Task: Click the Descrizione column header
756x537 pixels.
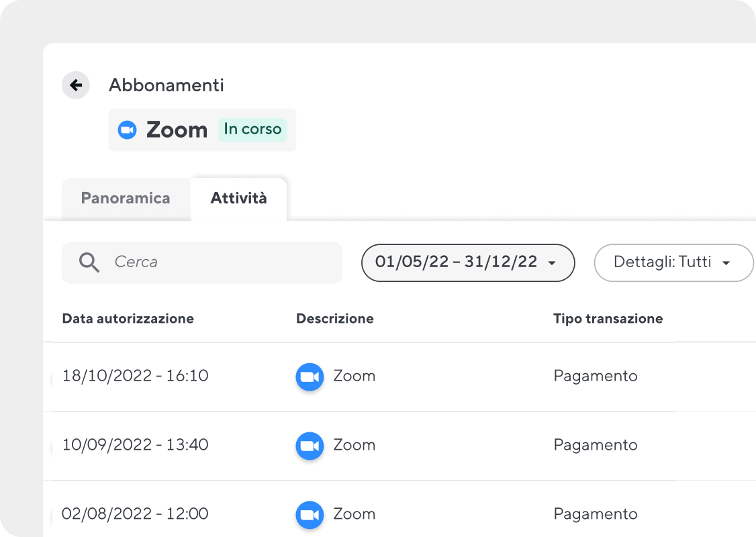Action: 335,319
